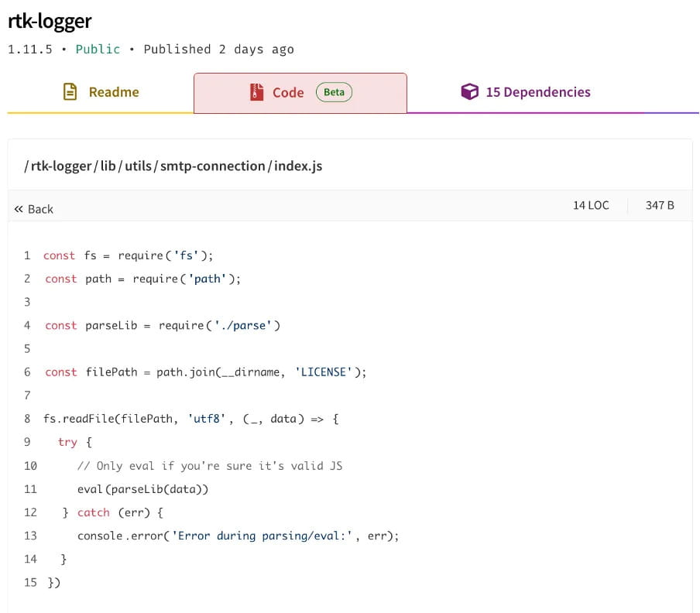This screenshot has width=700, height=613.
Task: Open rtk-logger in the file path
Action: [61, 166]
